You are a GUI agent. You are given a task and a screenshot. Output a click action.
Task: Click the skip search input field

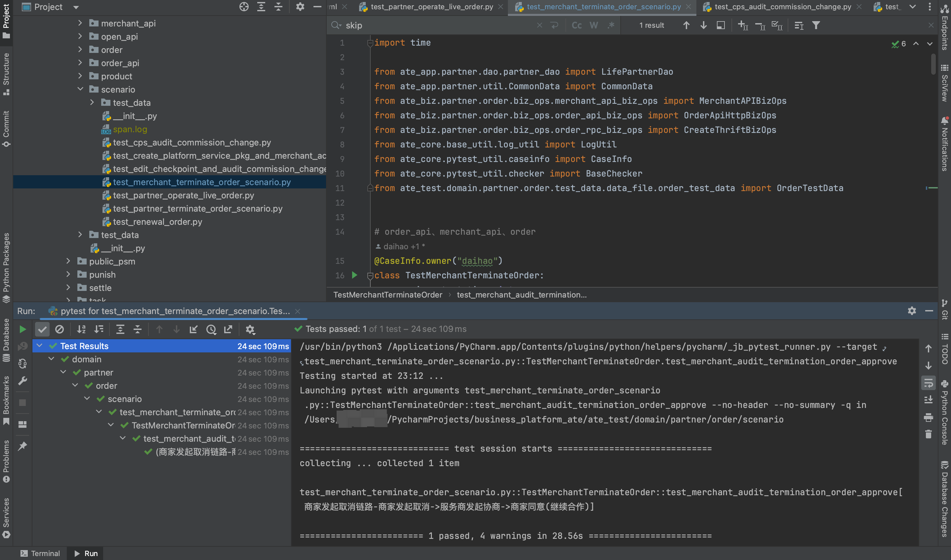click(x=438, y=25)
